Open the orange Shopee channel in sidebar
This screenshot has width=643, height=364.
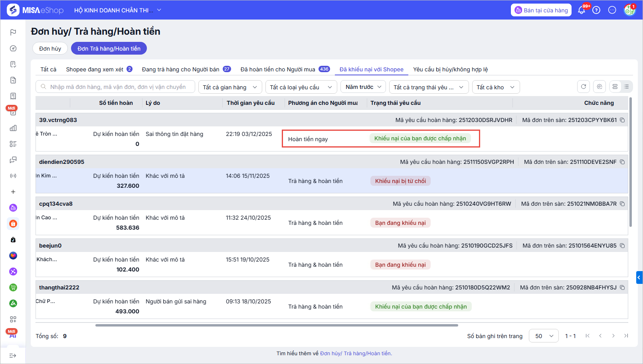tap(13, 224)
